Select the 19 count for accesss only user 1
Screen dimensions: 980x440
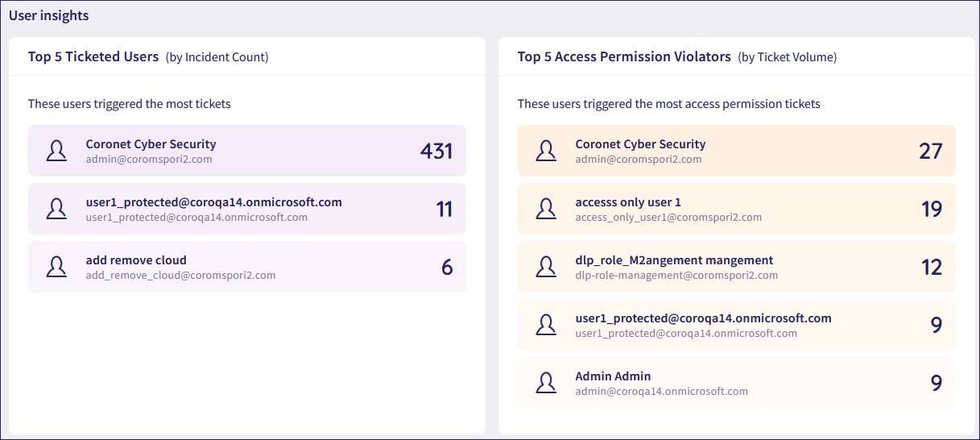(931, 209)
